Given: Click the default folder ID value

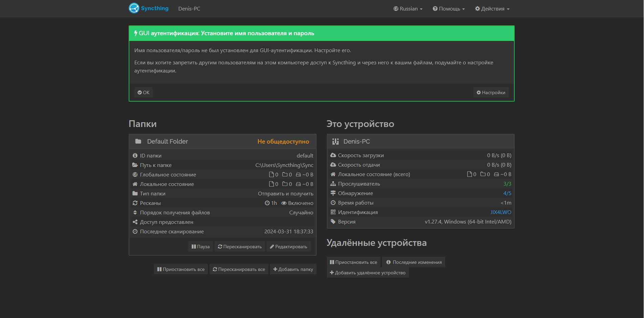Looking at the screenshot, I should point(305,155).
